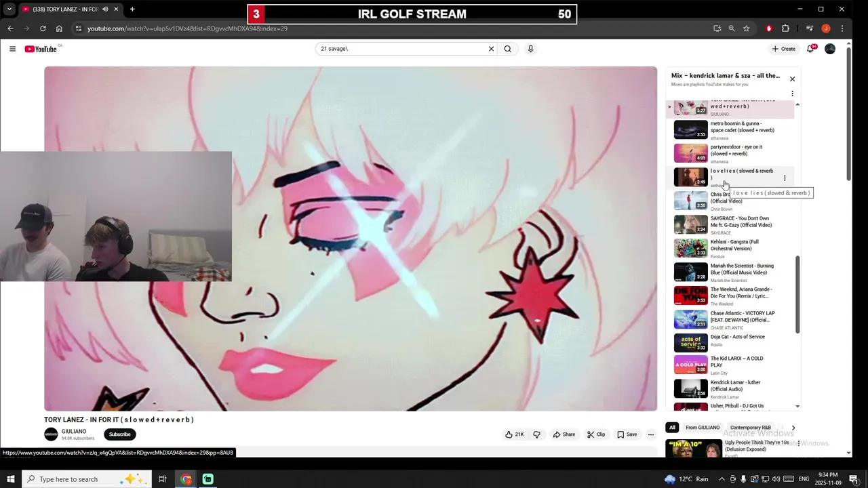Clear the search box with the X
The height and width of the screenshot is (488, 868).
[x=491, y=49]
